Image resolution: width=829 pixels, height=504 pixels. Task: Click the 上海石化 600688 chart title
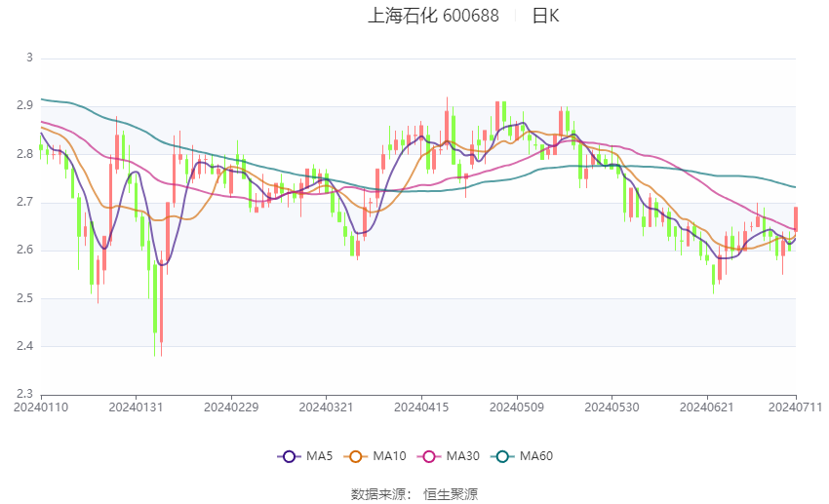click(433, 16)
